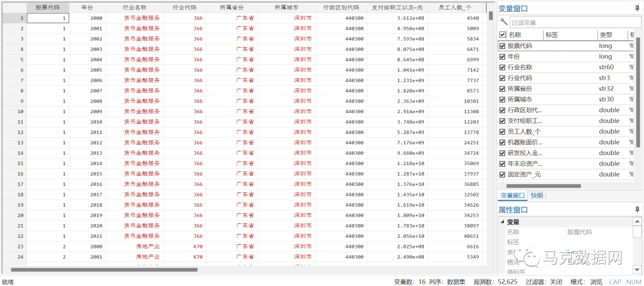Select the 行政区划代码 column header
This screenshot has width=644, height=286.
[x=341, y=7]
